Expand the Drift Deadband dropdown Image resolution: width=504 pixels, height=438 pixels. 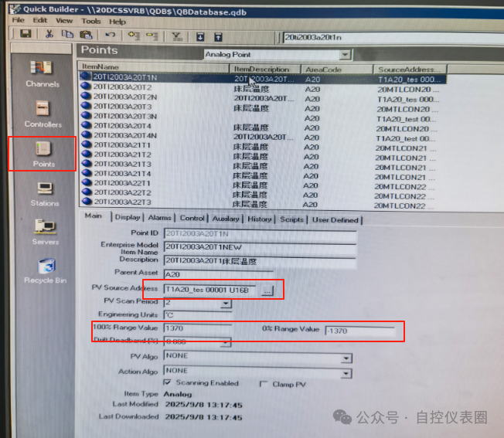226,343
